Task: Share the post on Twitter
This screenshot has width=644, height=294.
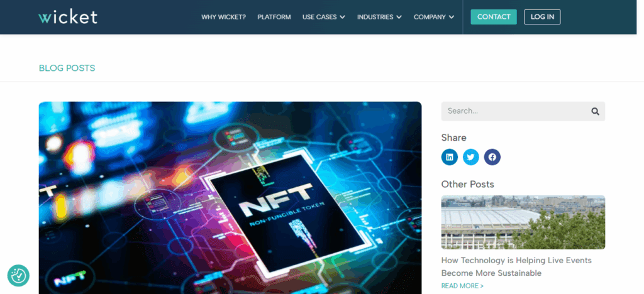Action: [470, 157]
